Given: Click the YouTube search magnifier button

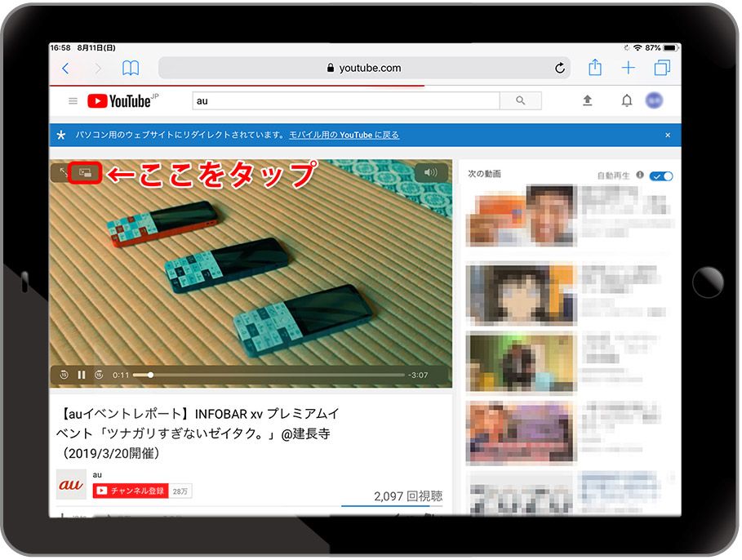Looking at the screenshot, I should [521, 101].
